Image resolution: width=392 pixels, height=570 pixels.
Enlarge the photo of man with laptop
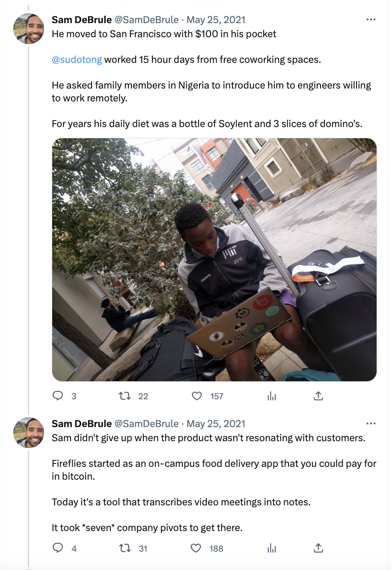(214, 259)
